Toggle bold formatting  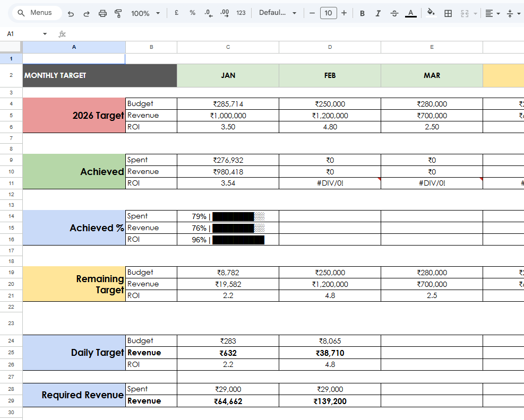point(362,13)
